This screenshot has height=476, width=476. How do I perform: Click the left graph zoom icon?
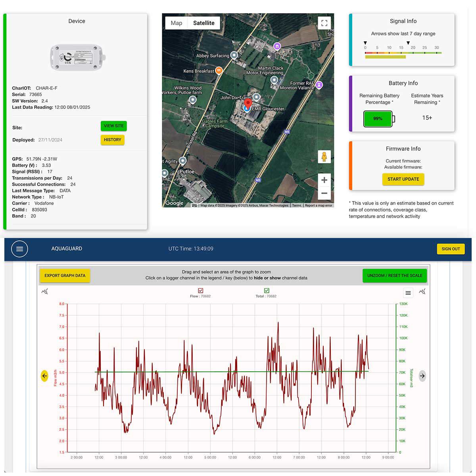(x=45, y=292)
